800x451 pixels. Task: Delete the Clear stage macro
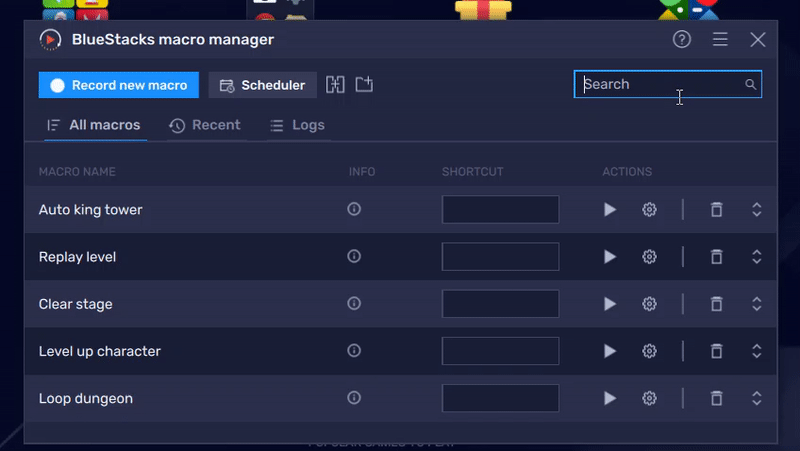pyautogui.click(x=716, y=304)
